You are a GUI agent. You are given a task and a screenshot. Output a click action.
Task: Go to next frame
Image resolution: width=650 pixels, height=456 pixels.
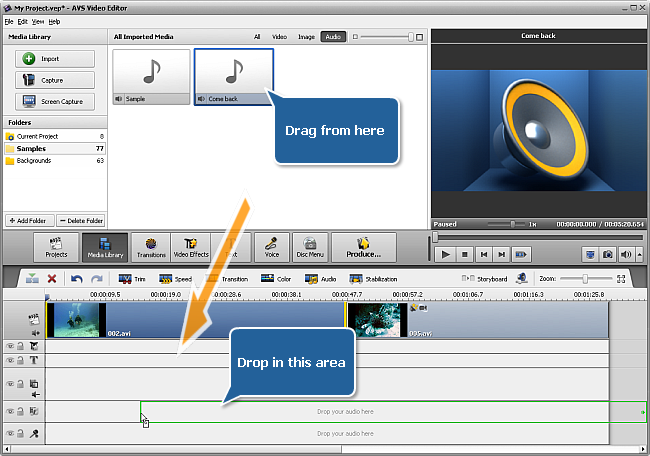tap(502, 254)
